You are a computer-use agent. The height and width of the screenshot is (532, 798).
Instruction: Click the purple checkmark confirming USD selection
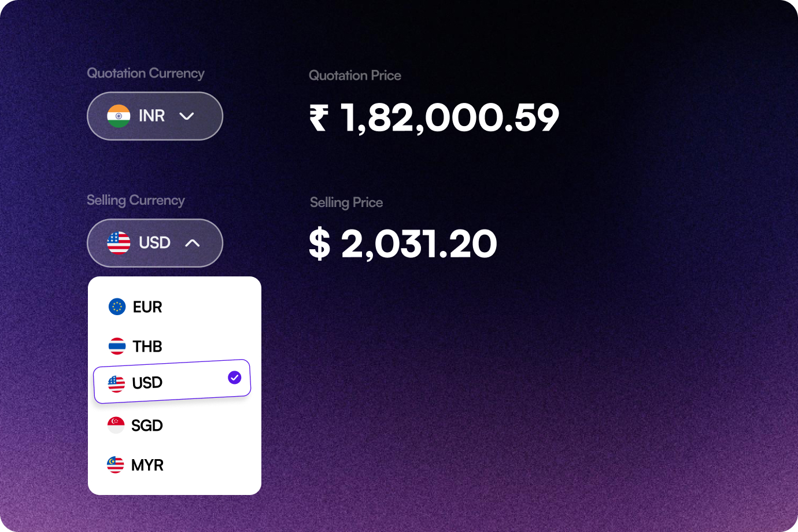click(x=234, y=378)
